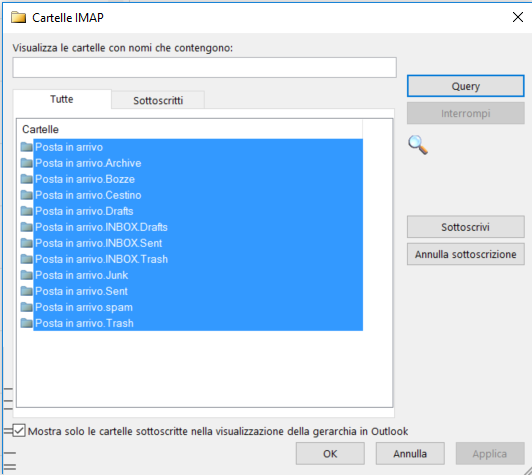Toggle Mostra solo le cartelle sottoscritte checkbox

[x=19, y=431]
